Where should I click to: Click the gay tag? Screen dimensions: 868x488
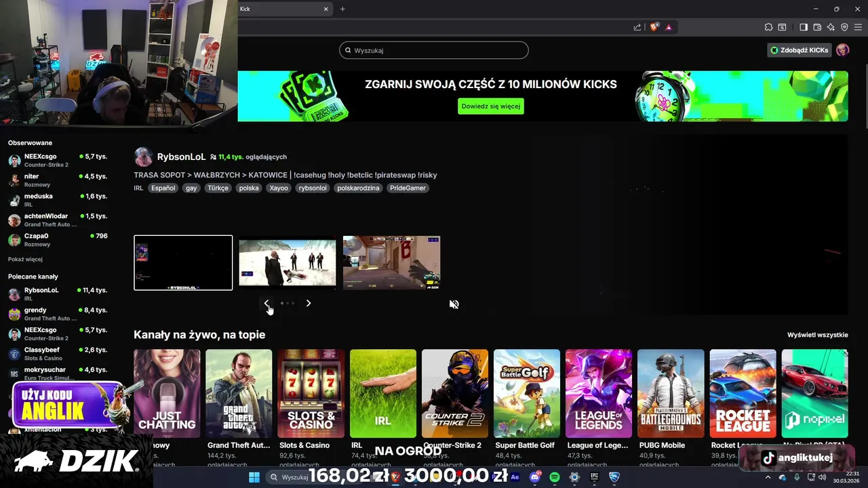[x=191, y=188]
